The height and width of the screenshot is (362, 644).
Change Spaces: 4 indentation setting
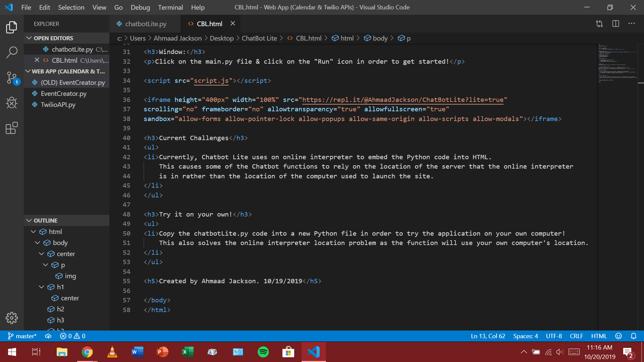point(525,336)
